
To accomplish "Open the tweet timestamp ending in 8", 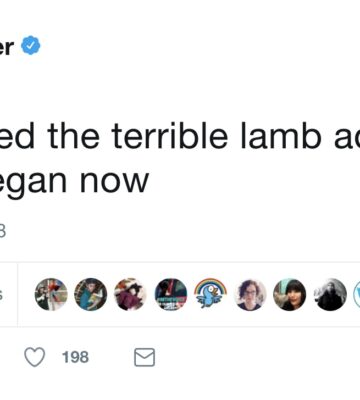I will pos(3,231).
